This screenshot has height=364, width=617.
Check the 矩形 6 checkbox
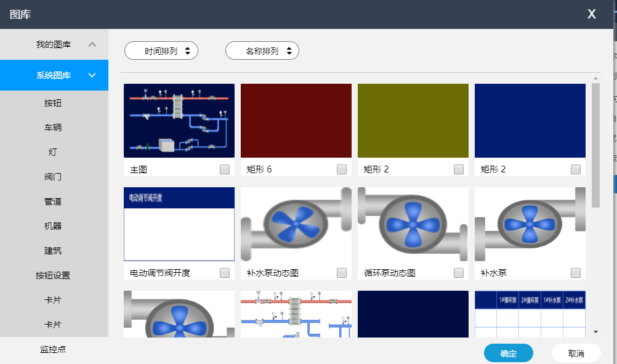click(341, 169)
